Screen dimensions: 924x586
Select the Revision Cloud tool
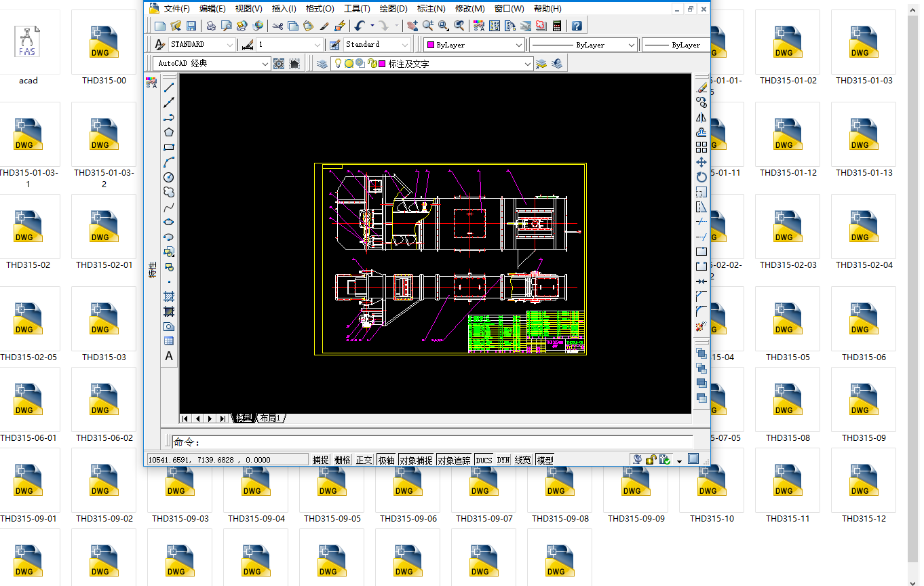tap(169, 192)
